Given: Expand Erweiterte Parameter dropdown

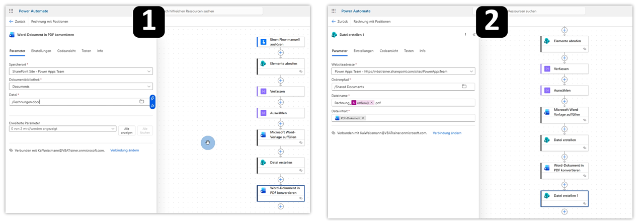Looking at the screenshot, I should point(113,129).
